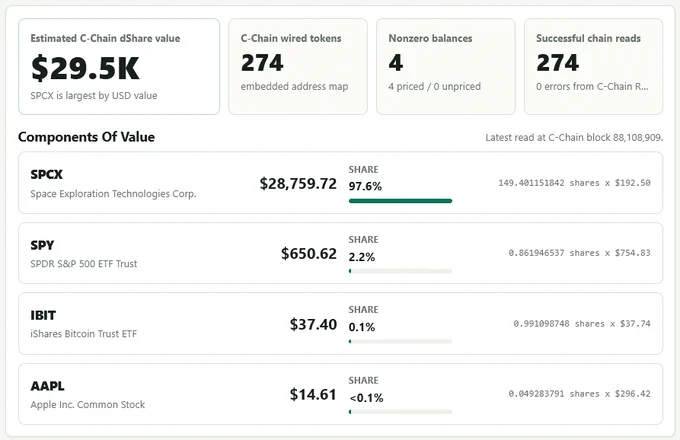Select the IBIT ticker symbol
This screenshot has height=440, width=680.
[43, 315]
